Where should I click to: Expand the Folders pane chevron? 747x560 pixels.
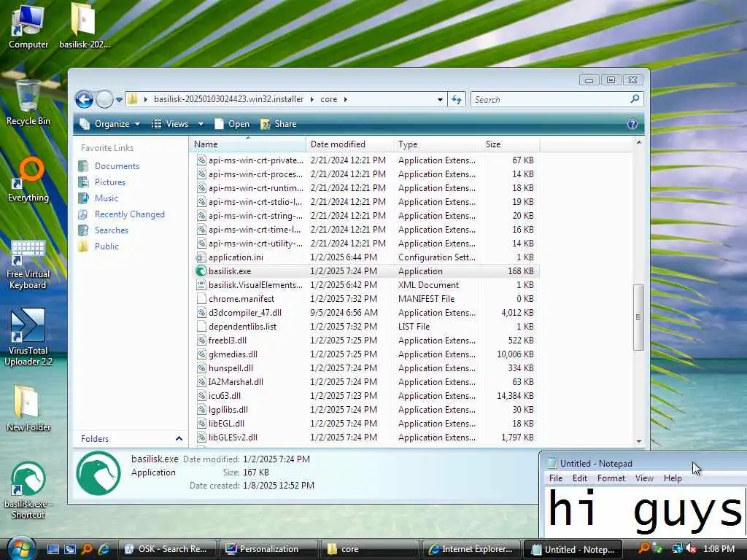click(179, 438)
